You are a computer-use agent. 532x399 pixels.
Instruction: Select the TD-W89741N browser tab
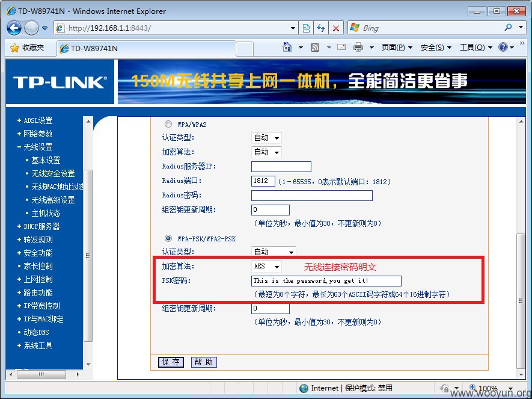146,49
